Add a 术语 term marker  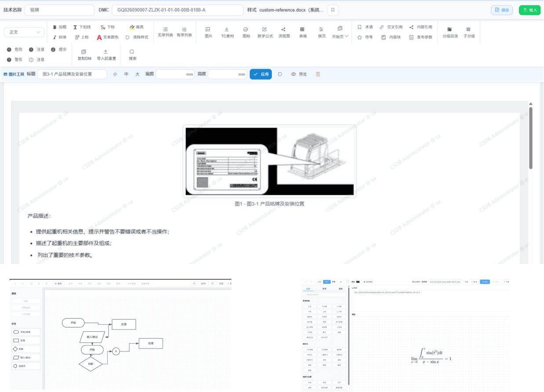[365, 27]
